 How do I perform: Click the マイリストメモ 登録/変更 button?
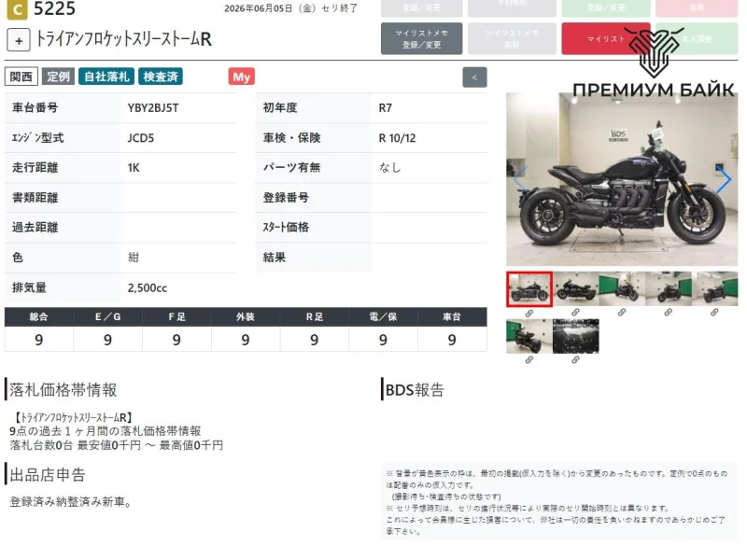coord(422,38)
